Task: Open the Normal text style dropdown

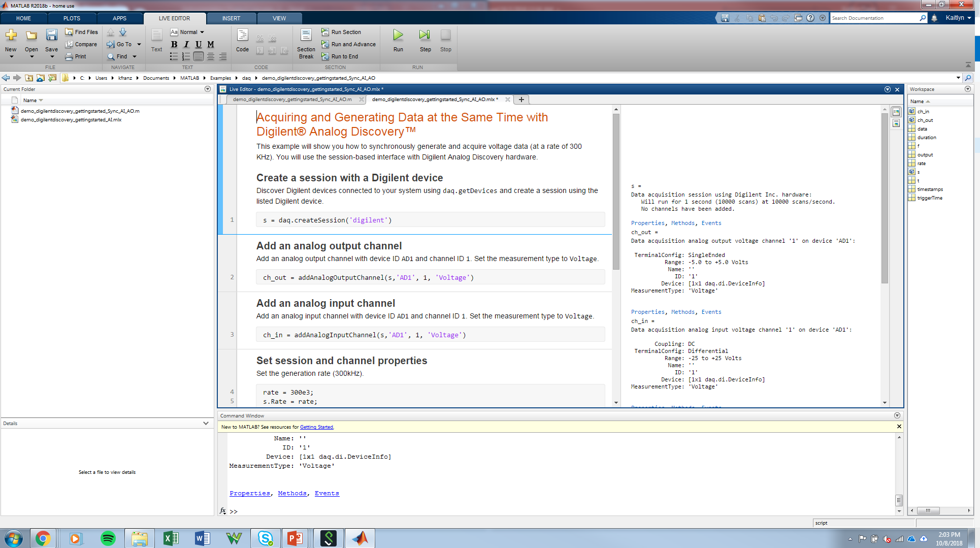Action: pyautogui.click(x=189, y=31)
